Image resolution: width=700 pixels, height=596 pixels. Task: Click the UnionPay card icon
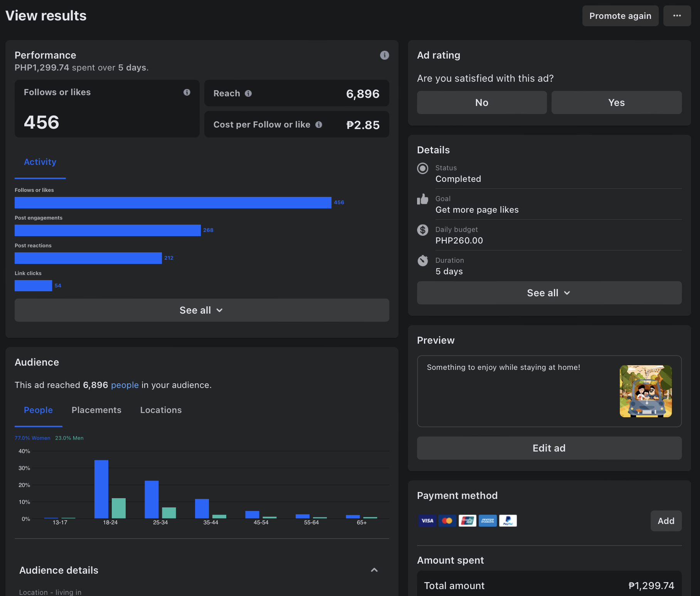pos(468,521)
